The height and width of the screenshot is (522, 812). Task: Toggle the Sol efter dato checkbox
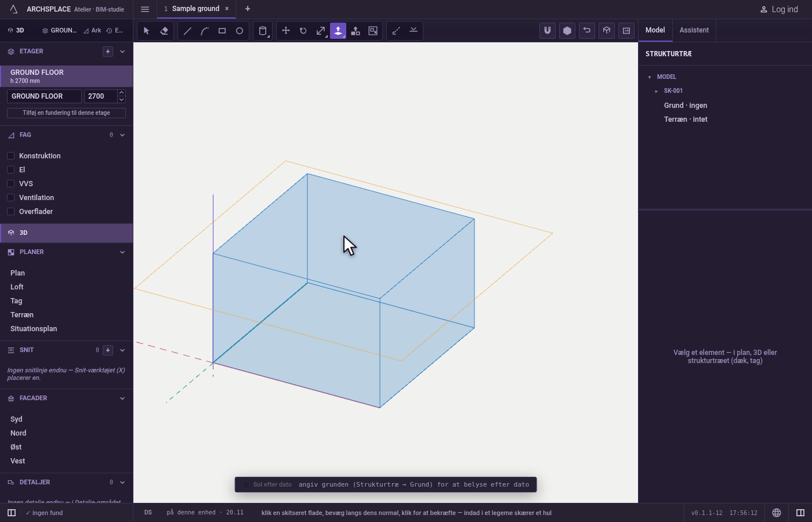(x=246, y=484)
